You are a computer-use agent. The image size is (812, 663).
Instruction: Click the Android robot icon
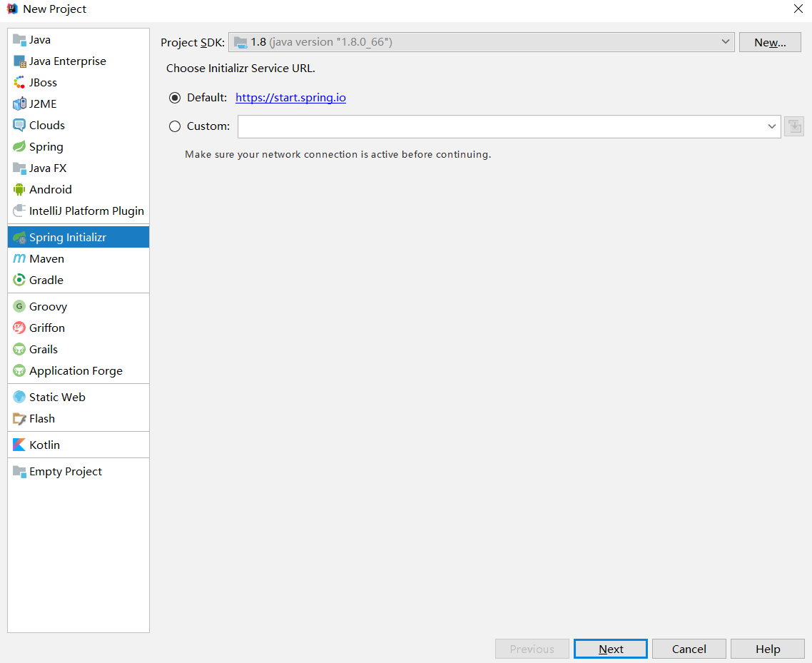point(19,189)
